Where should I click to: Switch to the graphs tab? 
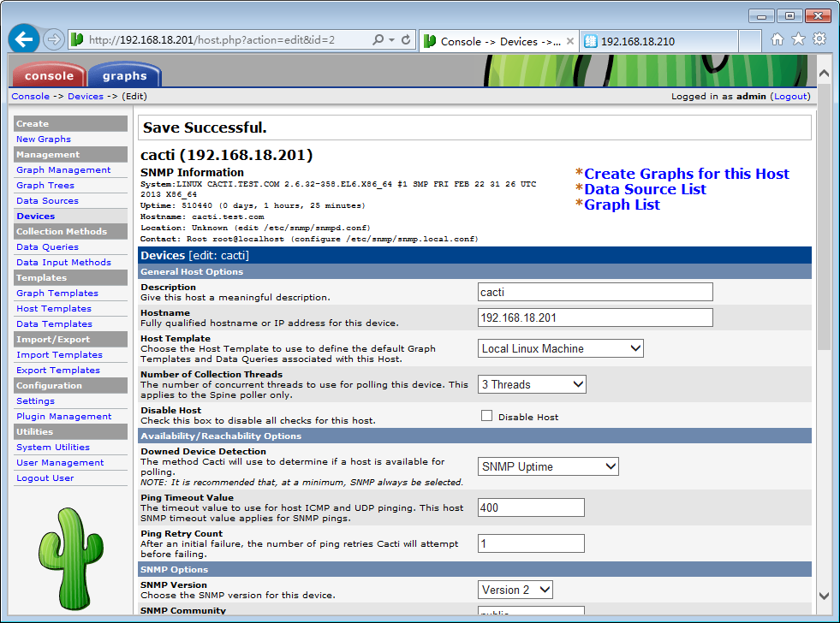click(124, 75)
